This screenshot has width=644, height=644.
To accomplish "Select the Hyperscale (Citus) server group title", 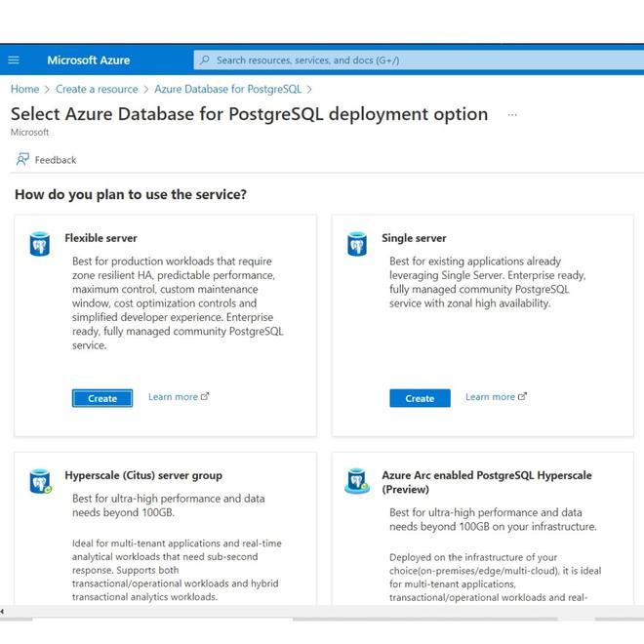I will pos(143,476).
